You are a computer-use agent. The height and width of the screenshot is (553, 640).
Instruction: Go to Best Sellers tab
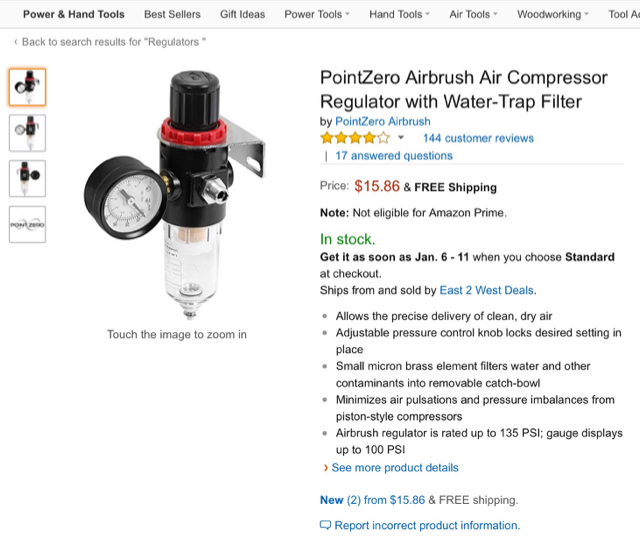pos(172,14)
